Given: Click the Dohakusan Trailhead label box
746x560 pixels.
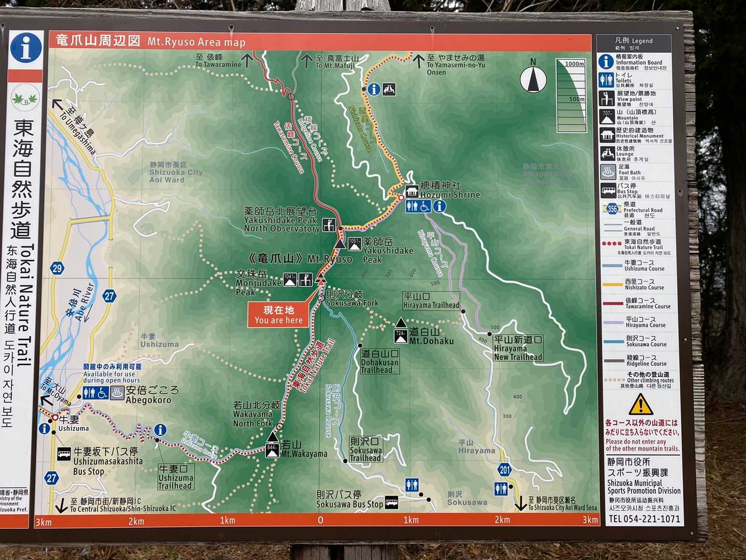Looking at the screenshot, I should point(379,361).
